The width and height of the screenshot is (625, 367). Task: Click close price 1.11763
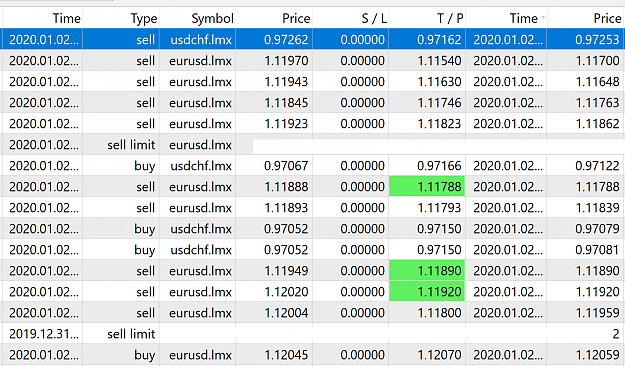(x=597, y=103)
